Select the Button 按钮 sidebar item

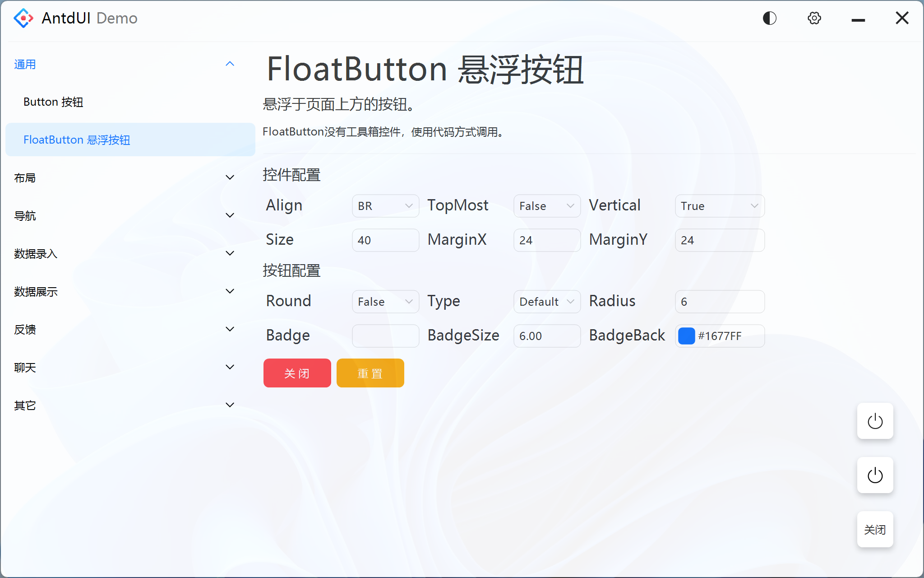tap(53, 102)
